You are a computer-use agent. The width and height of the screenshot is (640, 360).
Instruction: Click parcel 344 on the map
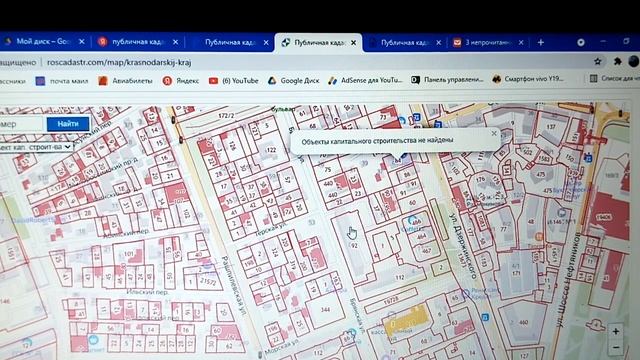click(x=325, y=310)
